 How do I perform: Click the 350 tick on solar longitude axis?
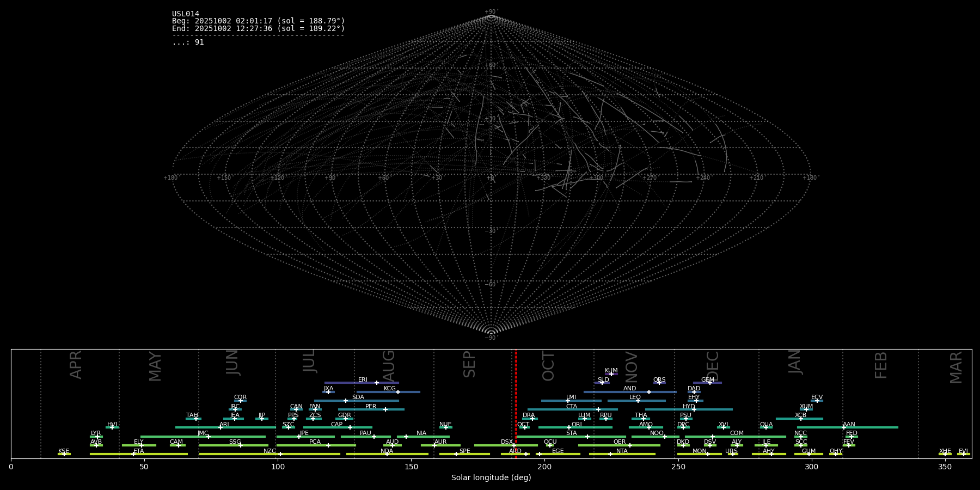tap(945, 466)
